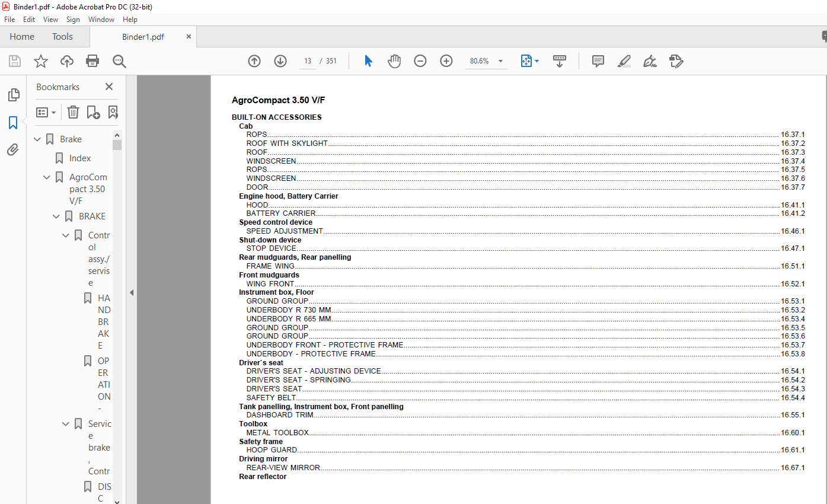827x504 pixels.
Task: Print the document using the printer icon
Action: pos(92,61)
